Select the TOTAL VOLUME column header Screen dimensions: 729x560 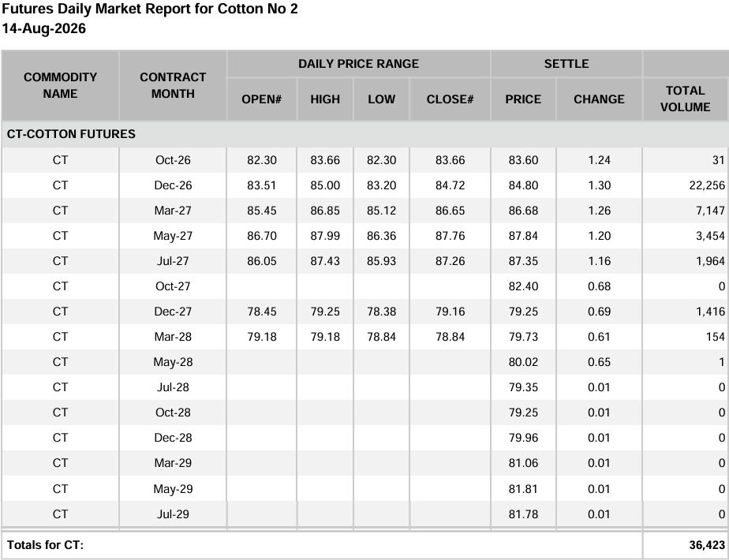[x=686, y=99]
